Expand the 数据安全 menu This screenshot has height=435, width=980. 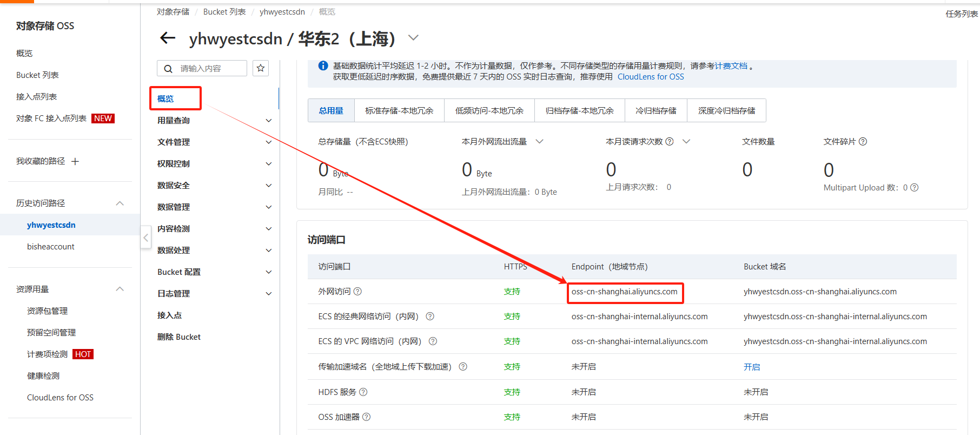click(x=269, y=186)
